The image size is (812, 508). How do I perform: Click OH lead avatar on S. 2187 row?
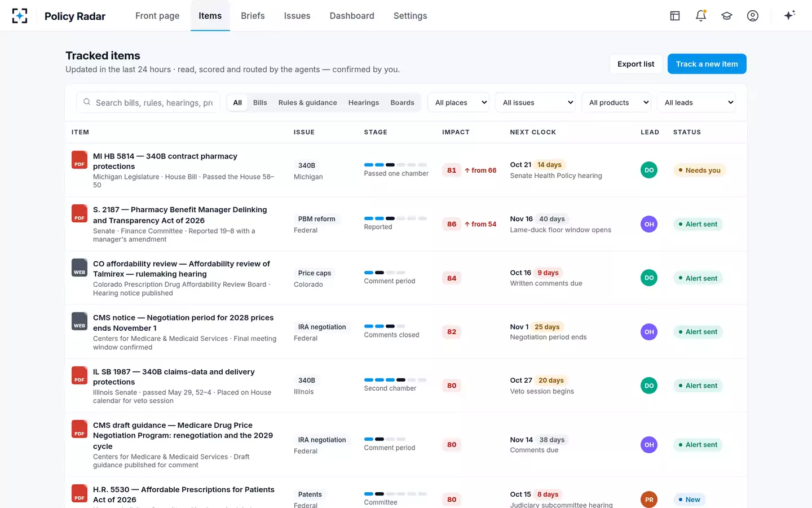pyautogui.click(x=649, y=224)
